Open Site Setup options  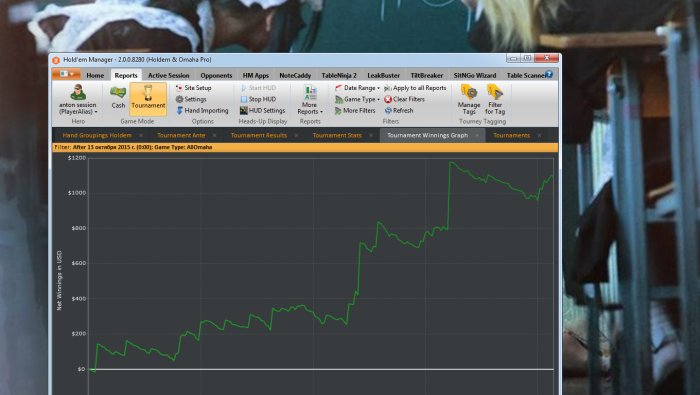coord(193,88)
